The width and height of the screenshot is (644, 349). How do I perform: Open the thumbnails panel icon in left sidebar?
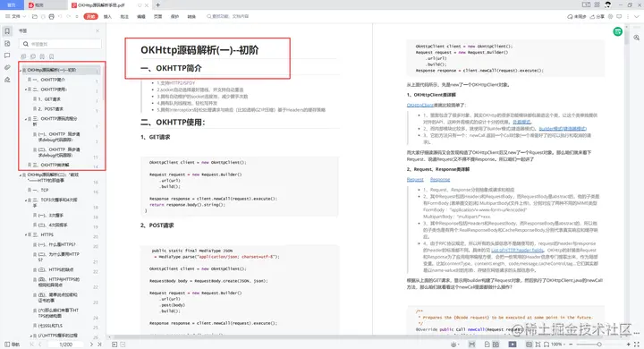pyautogui.click(x=7, y=44)
